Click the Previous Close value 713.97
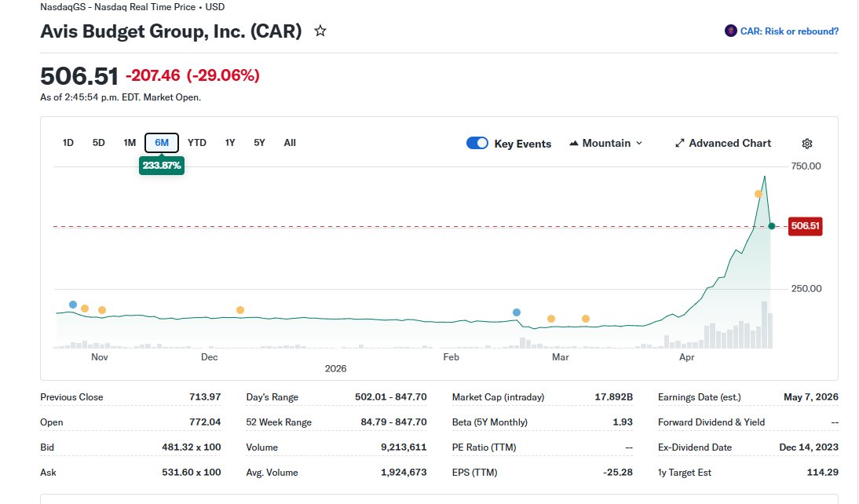Viewport: 859px width, 504px height. tap(205, 396)
